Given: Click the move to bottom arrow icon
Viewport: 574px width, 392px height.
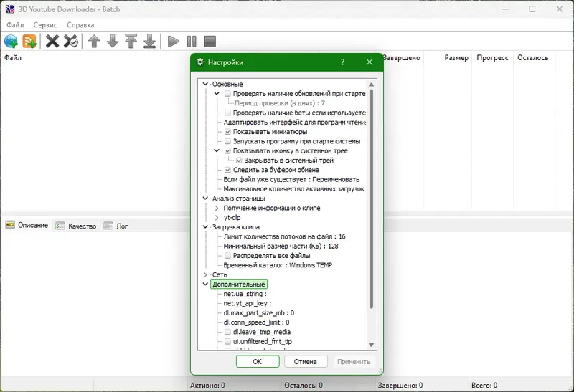Looking at the screenshot, I should pos(149,42).
